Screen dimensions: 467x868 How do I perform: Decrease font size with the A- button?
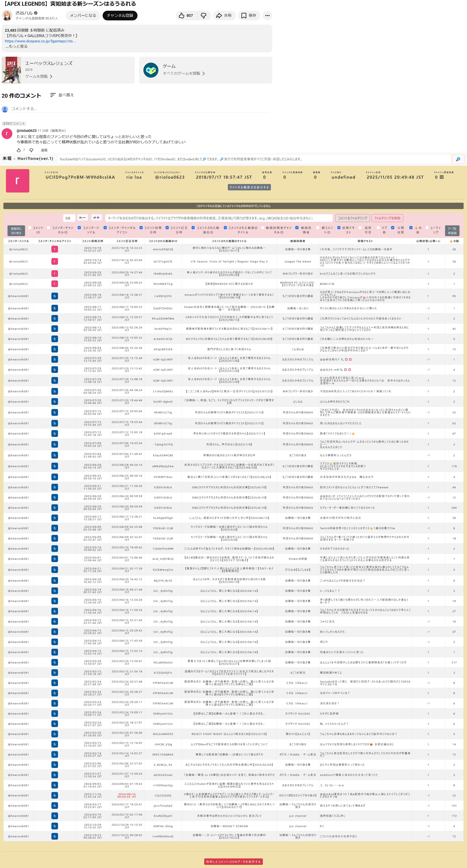82,218
